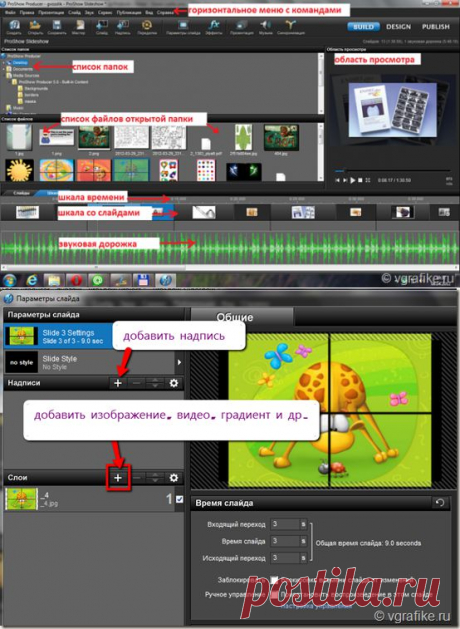Screen dimensions: 460x629
Task: Click the PUBLISH mode button
Action: [436, 27]
